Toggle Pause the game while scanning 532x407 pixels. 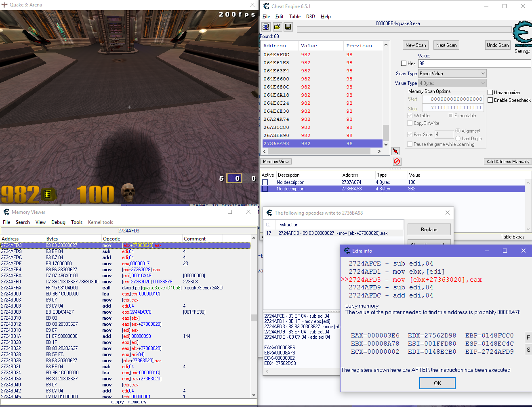[410, 144]
